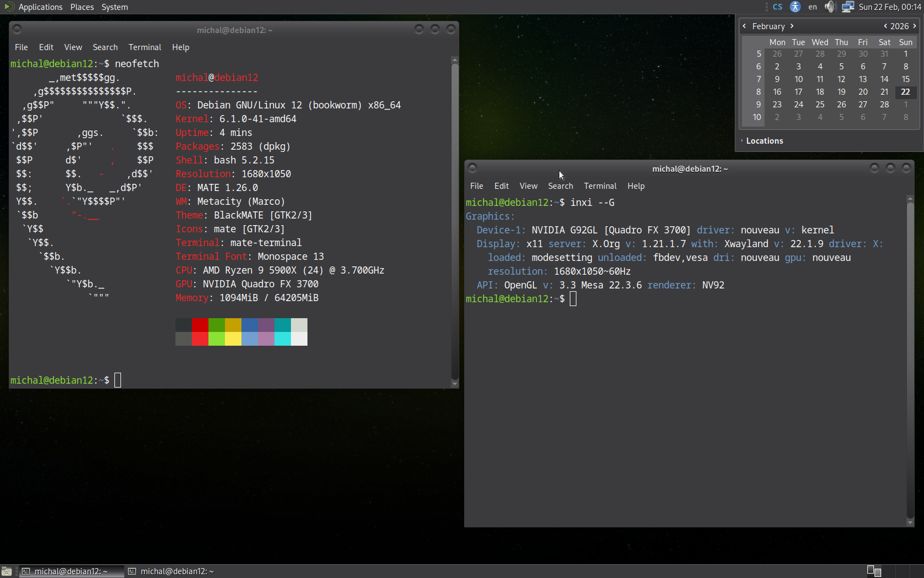
Task: Go to next month after February
Action: point(792,26)
